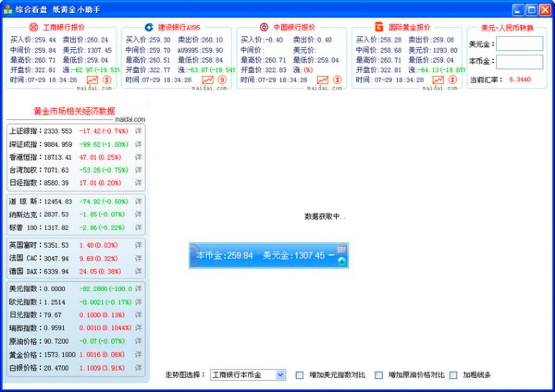
Task: Click the 美元-人民币转换 panel title
Action: [x=507, y=28]
